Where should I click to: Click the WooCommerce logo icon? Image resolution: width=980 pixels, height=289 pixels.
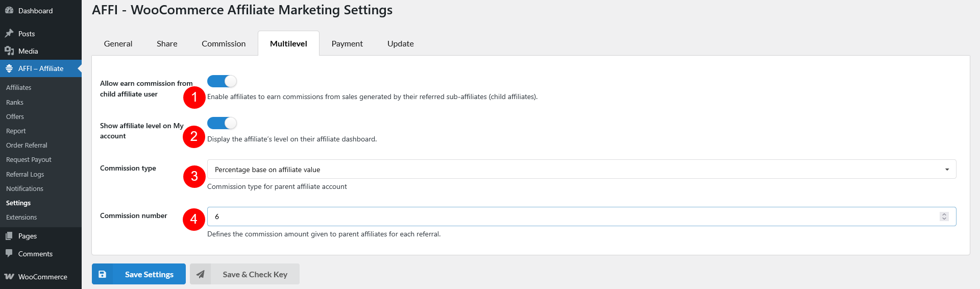tap(9, 276)
